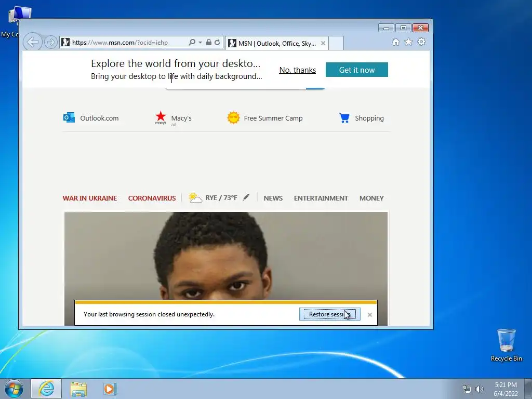Open Windows Explorer from taskbar
The width and height of the screenshot is (532, 399).
coord(78,389)
